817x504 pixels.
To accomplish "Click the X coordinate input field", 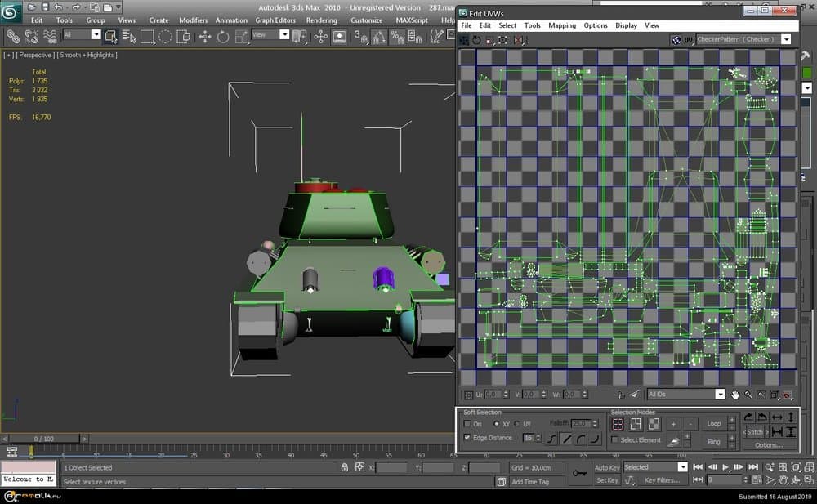I will pyautogui.click(x=391, y=468).
